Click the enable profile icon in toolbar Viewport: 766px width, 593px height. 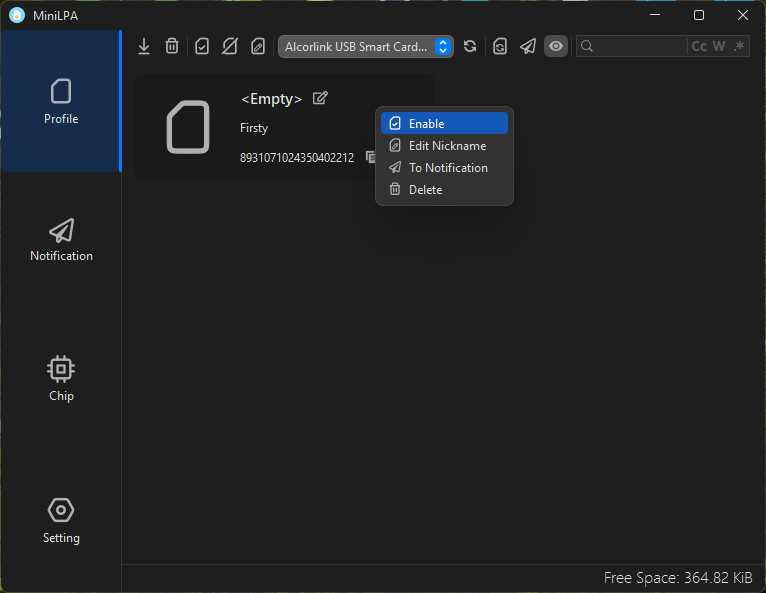pos(202,46)
